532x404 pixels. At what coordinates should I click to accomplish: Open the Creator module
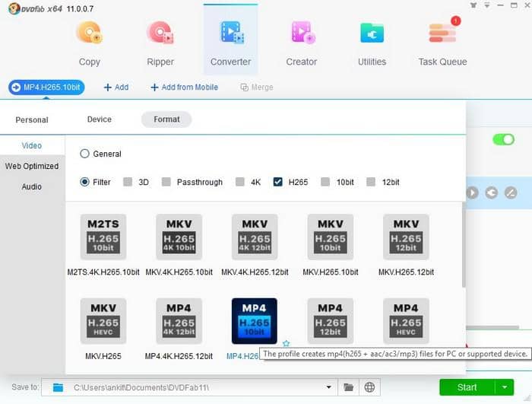(302, 43)
